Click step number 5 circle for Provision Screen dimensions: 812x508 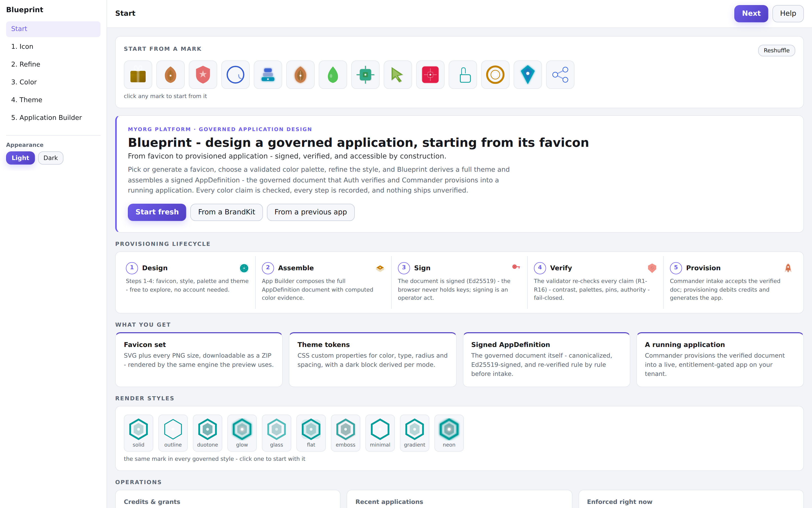676,268
